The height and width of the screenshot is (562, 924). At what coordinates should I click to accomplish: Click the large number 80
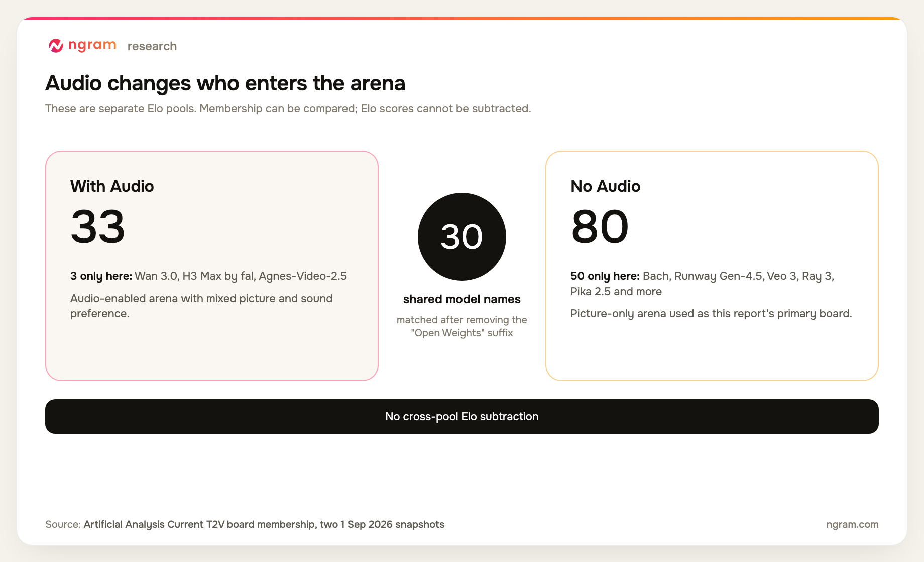pyautogui.click(x=600, y=227)
